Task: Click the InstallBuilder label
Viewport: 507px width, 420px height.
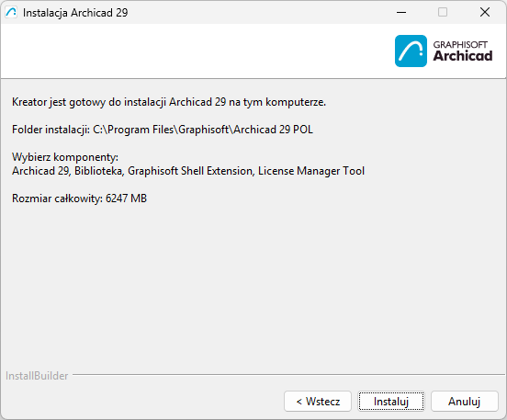Action: 37,376
